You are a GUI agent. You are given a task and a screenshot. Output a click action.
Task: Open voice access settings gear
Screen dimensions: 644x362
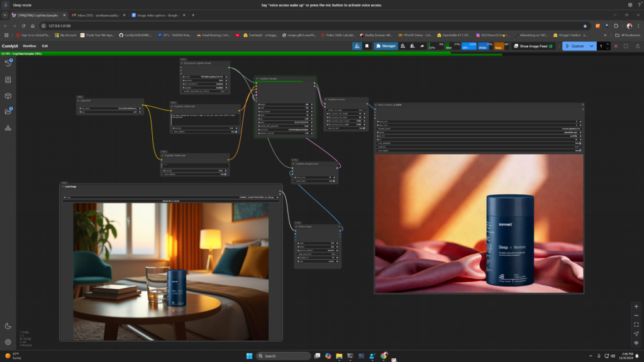630,5
